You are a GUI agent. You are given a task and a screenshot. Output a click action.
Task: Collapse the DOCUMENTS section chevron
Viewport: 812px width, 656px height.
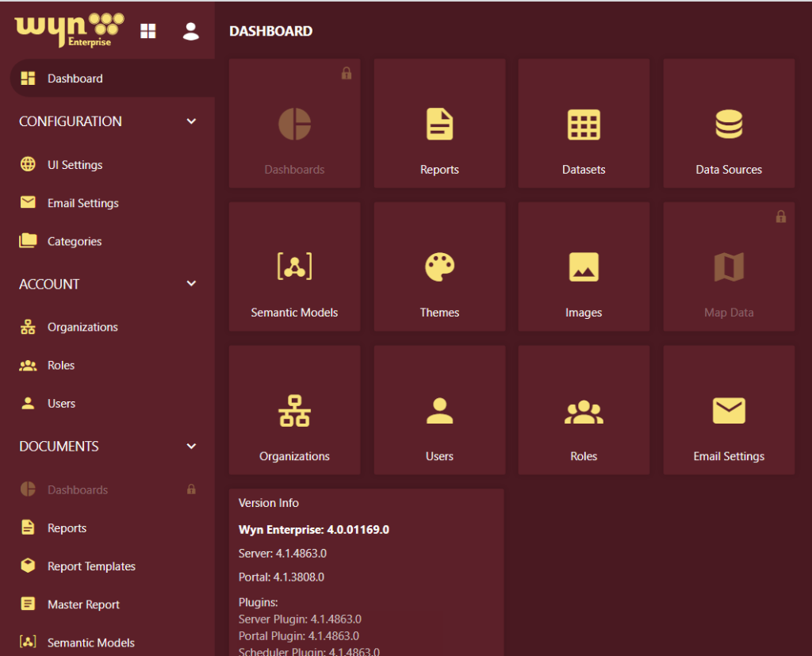[191, 447]
